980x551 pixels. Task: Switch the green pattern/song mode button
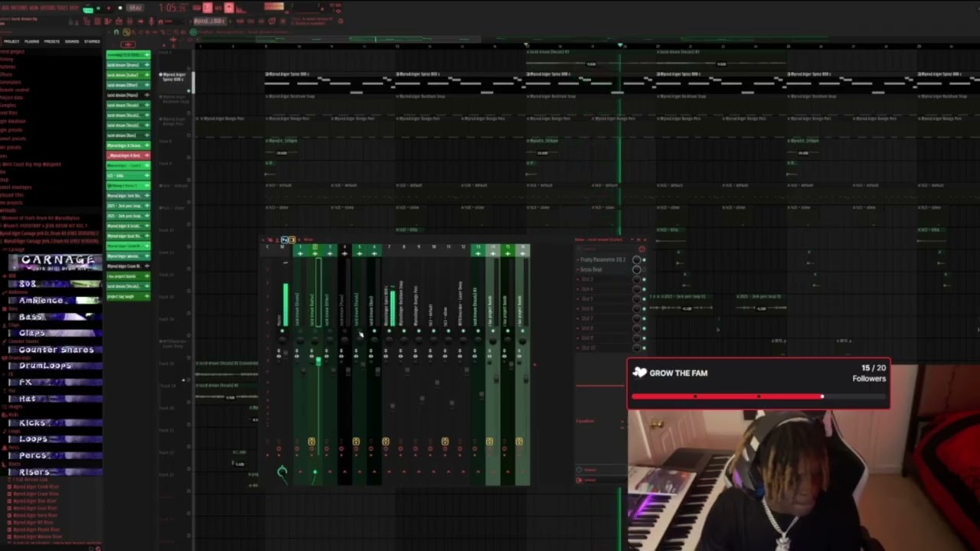click(x=88, y=11)
